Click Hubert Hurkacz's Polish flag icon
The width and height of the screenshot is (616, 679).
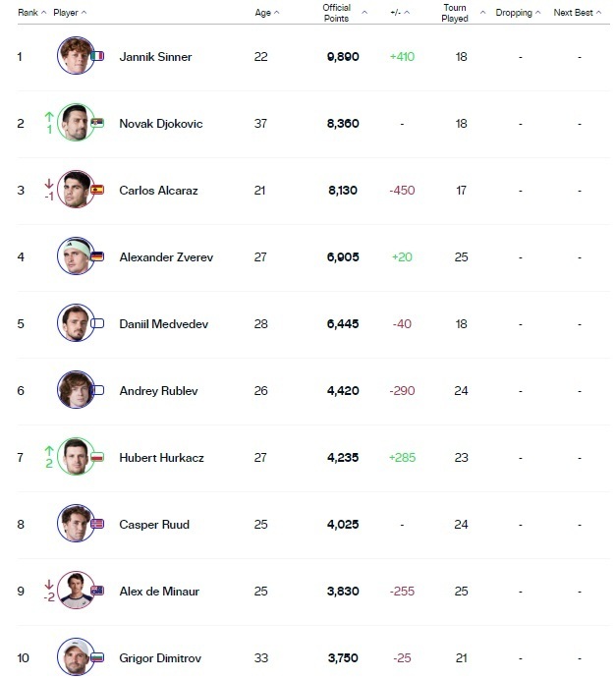point(96,458)
